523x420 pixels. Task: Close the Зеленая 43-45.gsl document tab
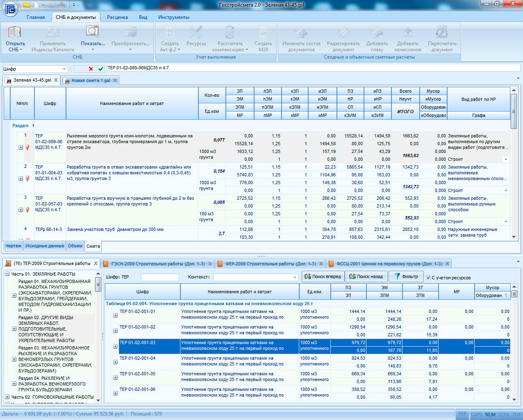click(x=56, y=80)
